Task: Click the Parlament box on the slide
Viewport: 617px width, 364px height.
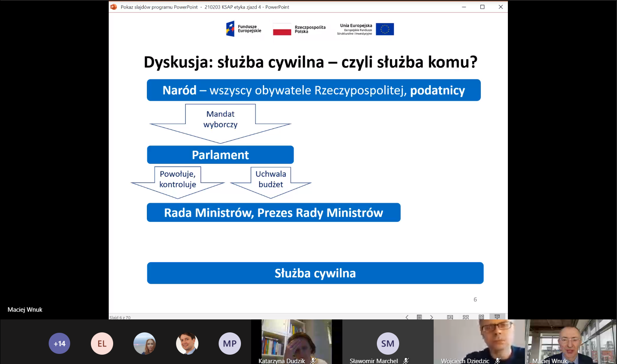Action: [220, 155]
